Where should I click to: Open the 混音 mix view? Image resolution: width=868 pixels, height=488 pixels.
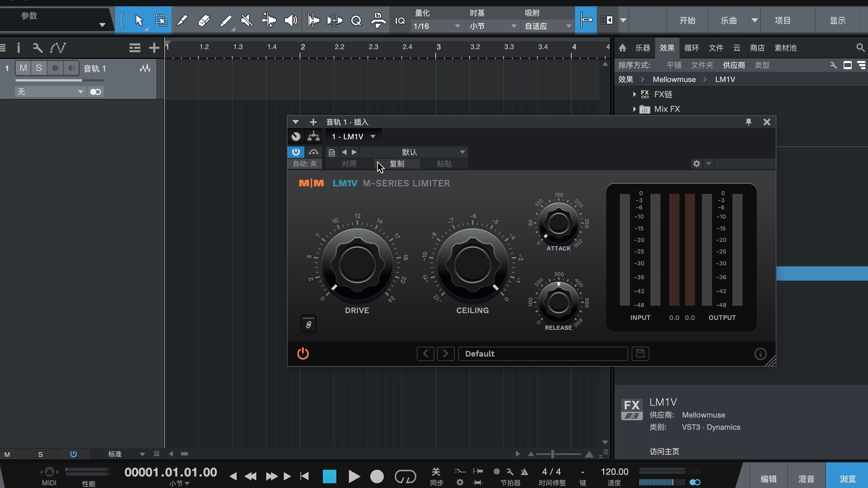click(x=807, y=479)
